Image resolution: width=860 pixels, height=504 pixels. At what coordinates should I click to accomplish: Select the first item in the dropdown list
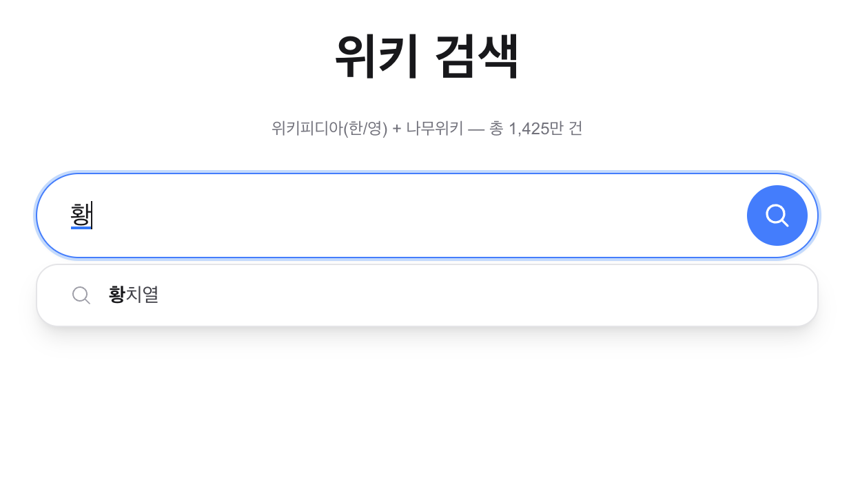click(134, 295)
